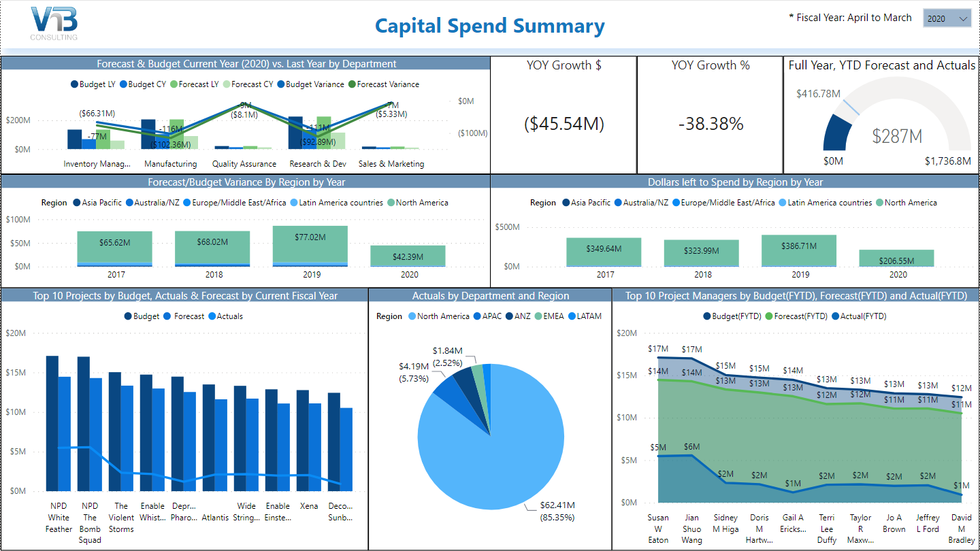The width and height of the screenshot is (980, 551).
Task: Click Jian Shuo Wang manager label
Action: coord(692,529)
